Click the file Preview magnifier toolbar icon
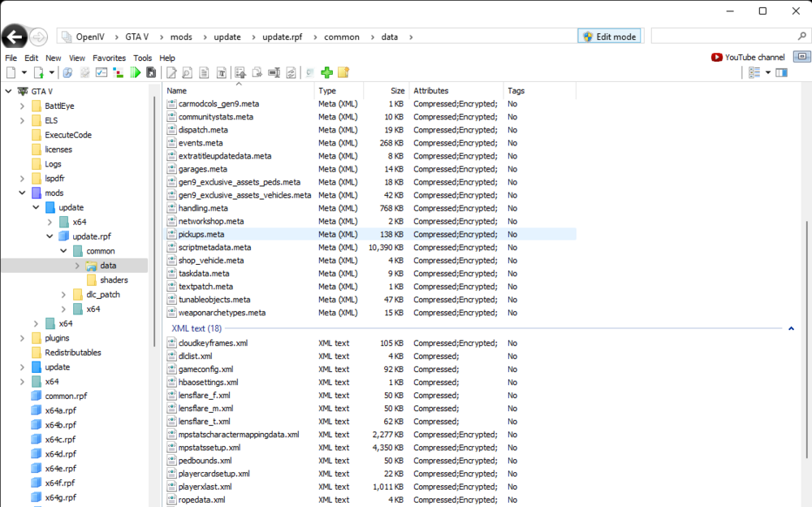Screen dimensions: 812x507 coord(187,72)
